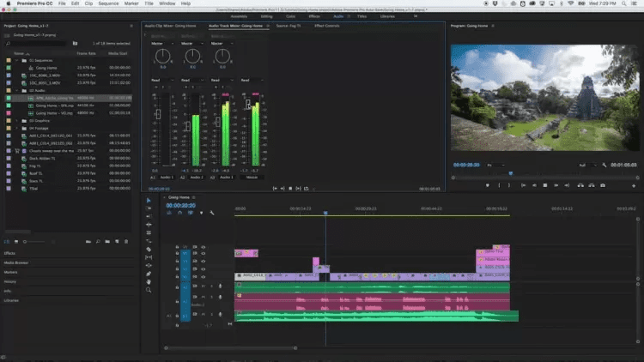644x362 pixels.
Task: Toggle the eye visibility of the top video track
Action: (x=203, y=246)
